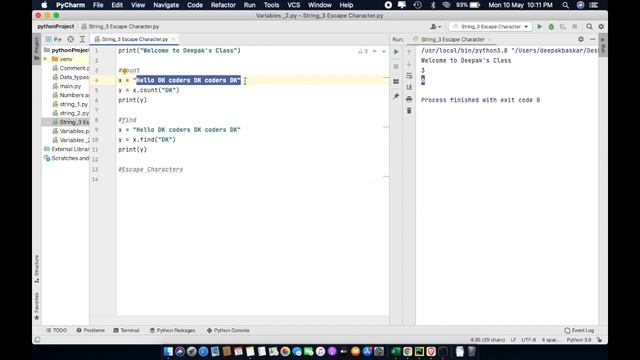The width and height of the screenshot is (640, 360).
Task: Open IDE settings gear in top toolbar
Action: (601, 27)
